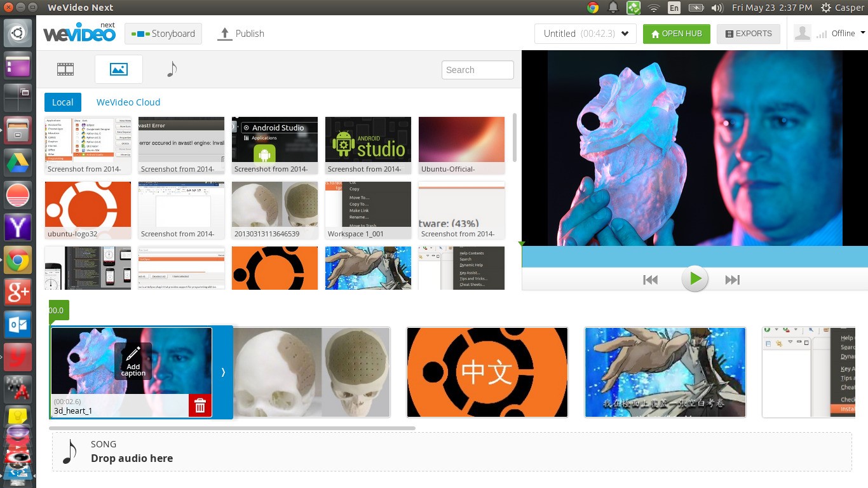Image resolution: width=868 pixels, height=488 pixels.
Task: Open the EXPORTS panel
Action: click(x=749, y=34)
